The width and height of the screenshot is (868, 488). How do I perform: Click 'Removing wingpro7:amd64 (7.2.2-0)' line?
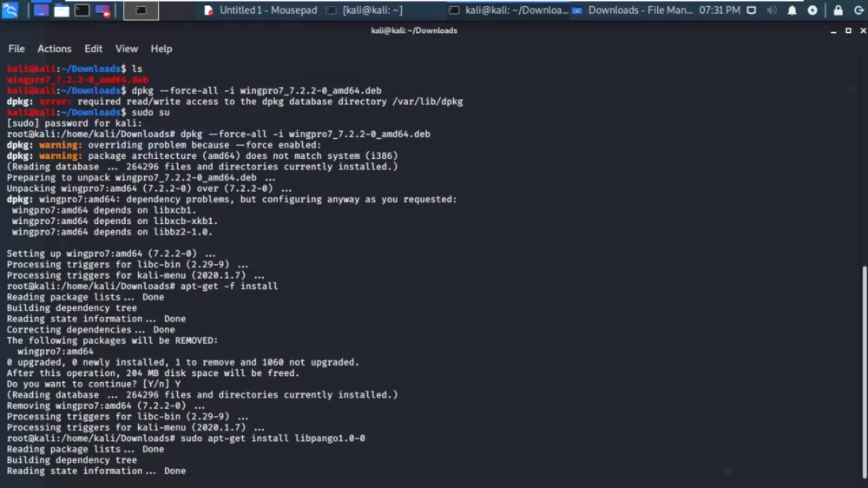(x=106, y=406)
